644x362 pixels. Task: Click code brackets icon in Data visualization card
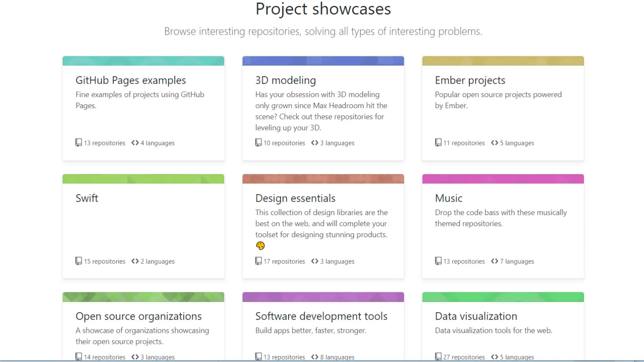coord(495,357)
